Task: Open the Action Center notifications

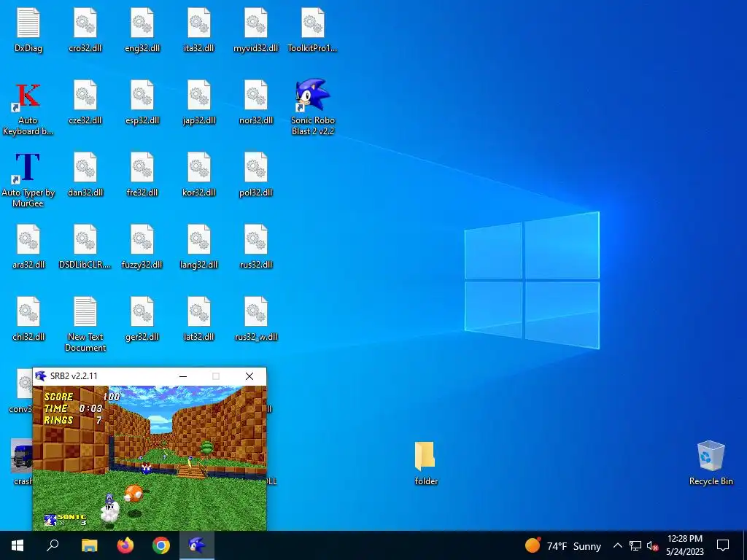Action: (x=723, y=545)
